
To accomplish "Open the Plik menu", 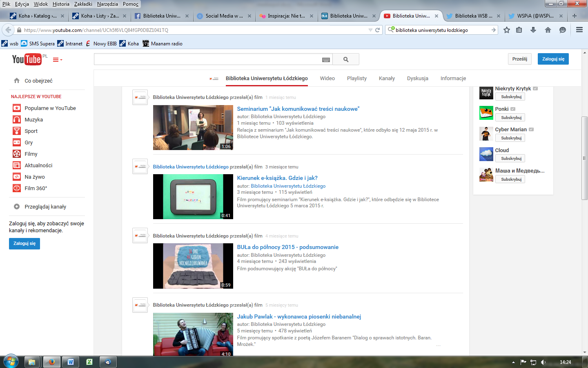I will pos(6,4).
